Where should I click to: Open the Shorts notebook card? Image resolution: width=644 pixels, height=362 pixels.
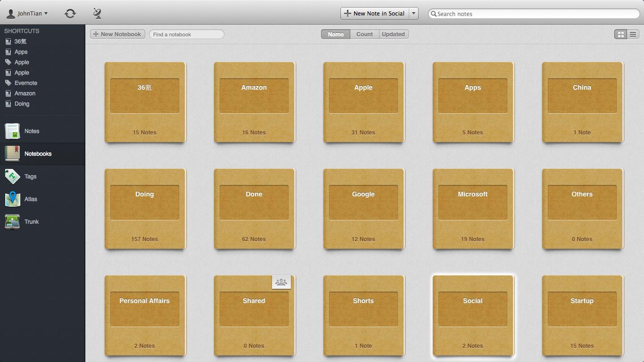click(x=364, y=315)
